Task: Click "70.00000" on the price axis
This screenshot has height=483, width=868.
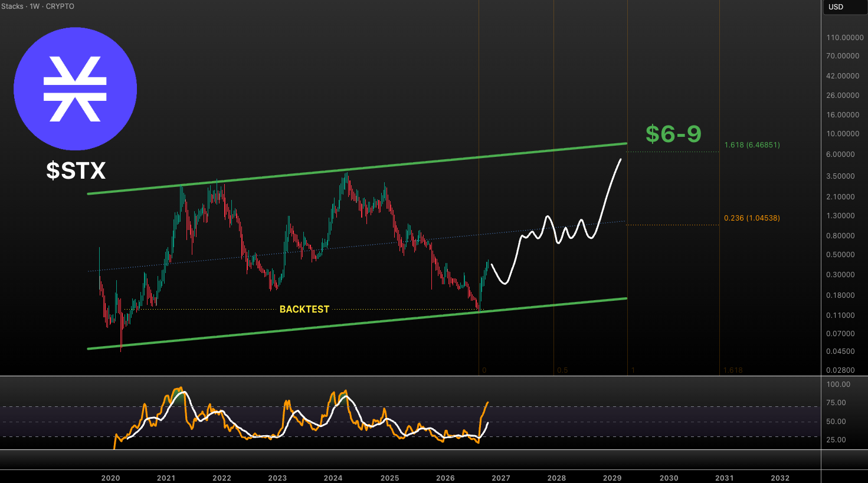Action: point(843,56)
